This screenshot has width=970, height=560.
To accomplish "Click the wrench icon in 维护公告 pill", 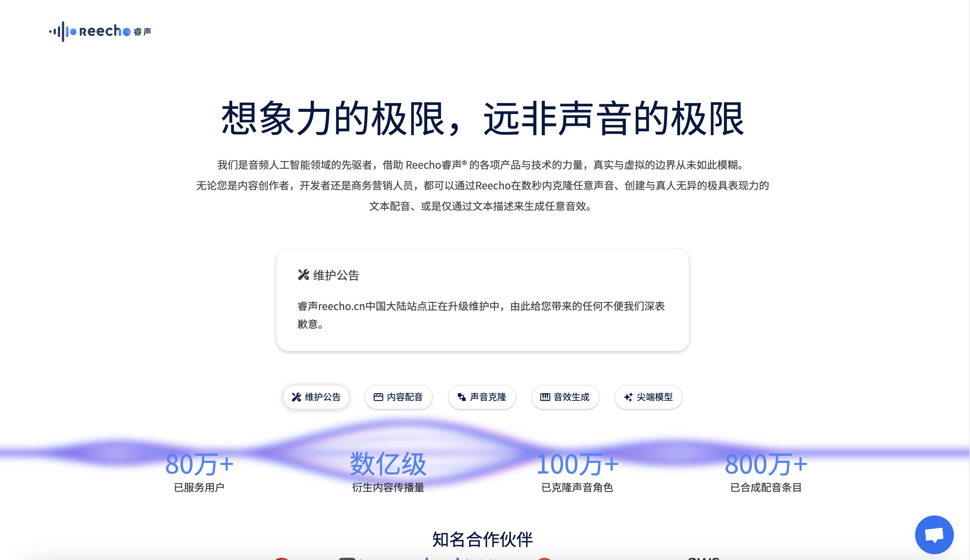I will coord(296,397).
